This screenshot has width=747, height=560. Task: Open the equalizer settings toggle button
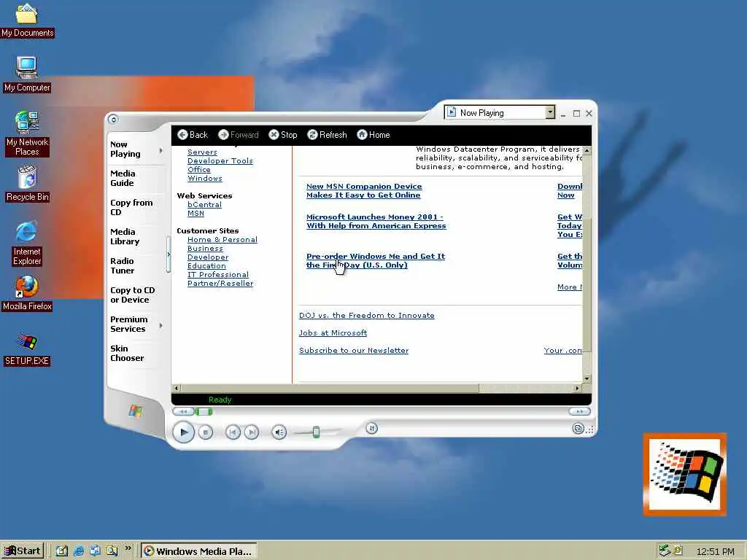pyautogui.click(x=371, y=429)
